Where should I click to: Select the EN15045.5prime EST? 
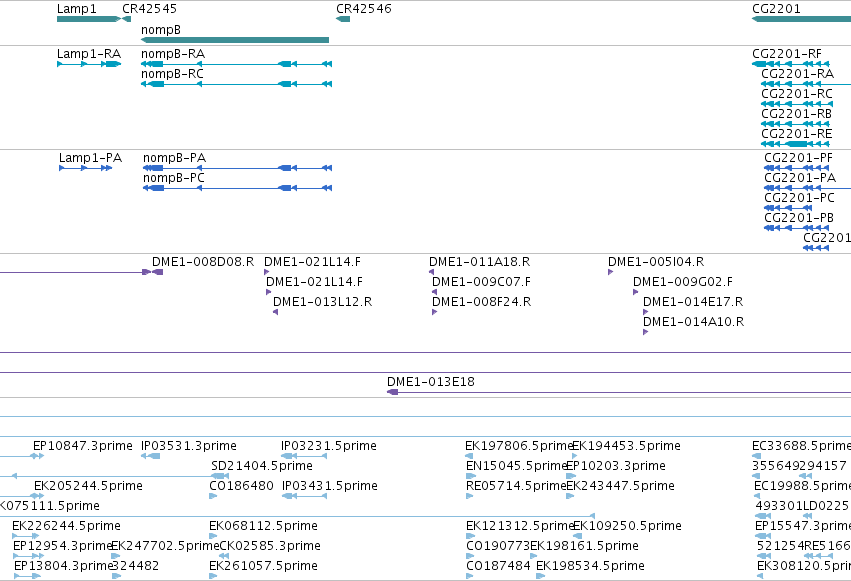click(x=517, y=466)
